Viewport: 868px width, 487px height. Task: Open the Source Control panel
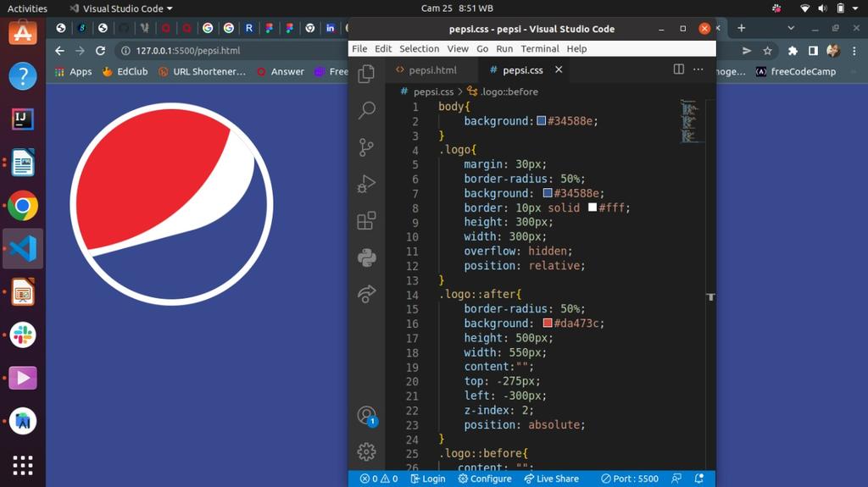(366, 147)
